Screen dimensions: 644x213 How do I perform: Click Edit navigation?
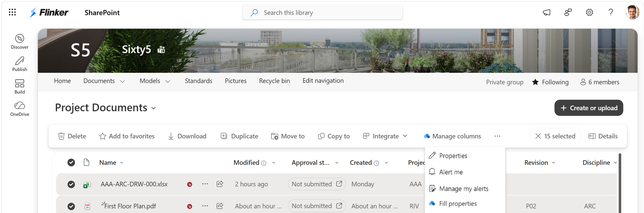pyautogui.click(x=323, y=81)
